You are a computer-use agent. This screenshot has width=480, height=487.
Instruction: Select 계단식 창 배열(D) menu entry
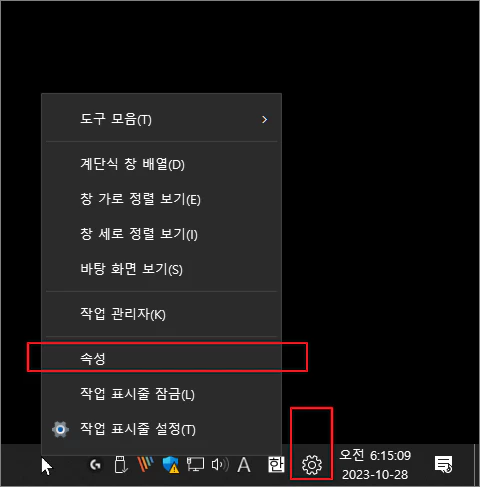click(161, 164)
